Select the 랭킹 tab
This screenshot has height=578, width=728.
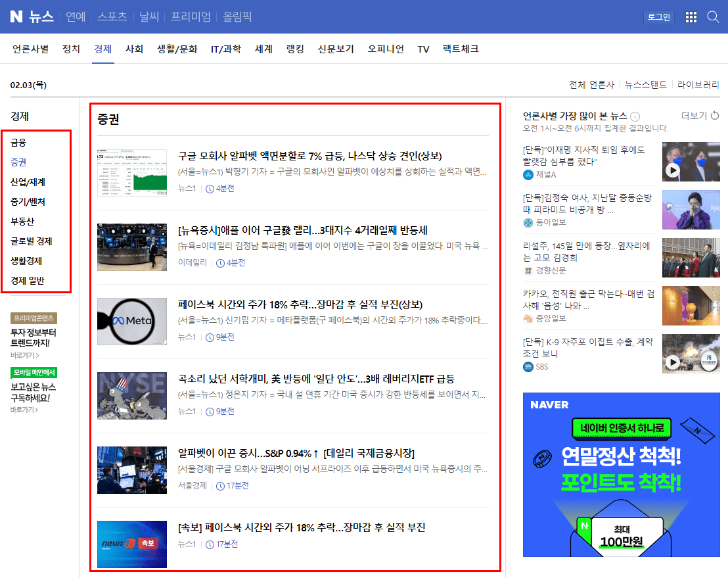tap(295, 49)
